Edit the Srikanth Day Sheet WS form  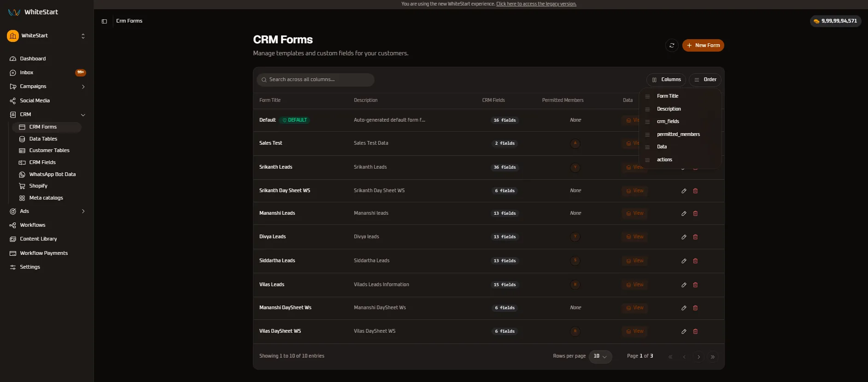[x=684, y=191]
